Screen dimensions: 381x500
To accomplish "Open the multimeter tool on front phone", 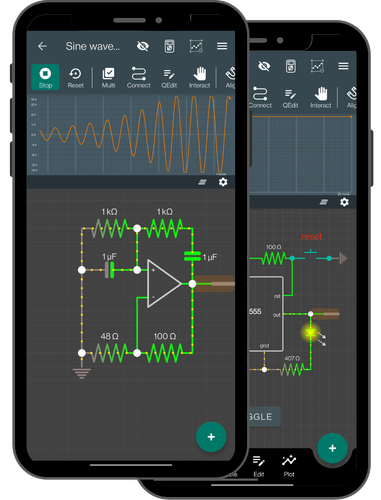I will pyautogui.click(x=169, y=46).
